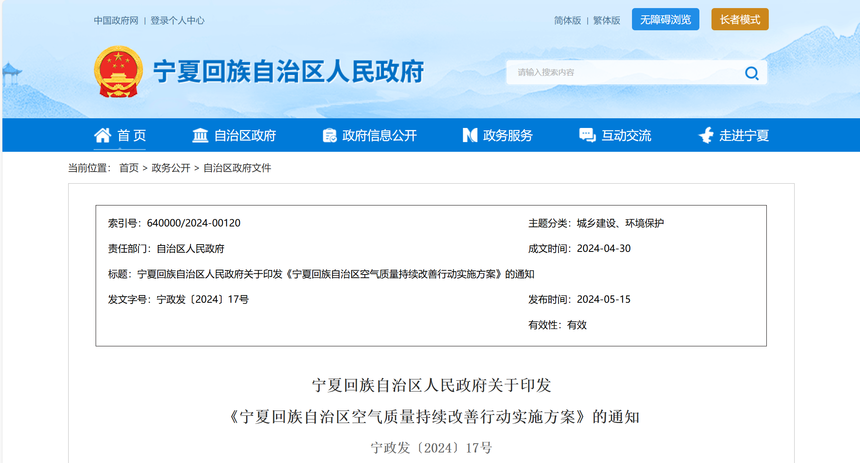The height and width of the screenshot is (463, 860).
Task: Click the search magnifier icon
Action: point(751,73)
